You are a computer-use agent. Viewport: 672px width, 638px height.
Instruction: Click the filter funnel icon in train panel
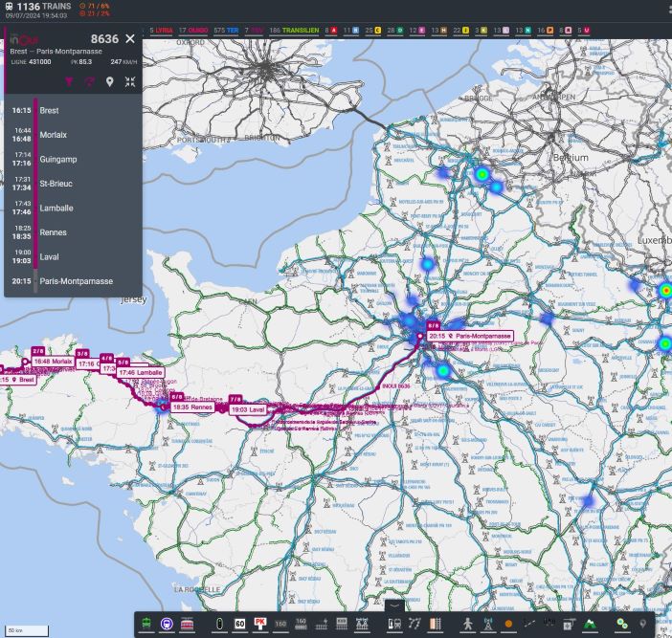[68, 82]
